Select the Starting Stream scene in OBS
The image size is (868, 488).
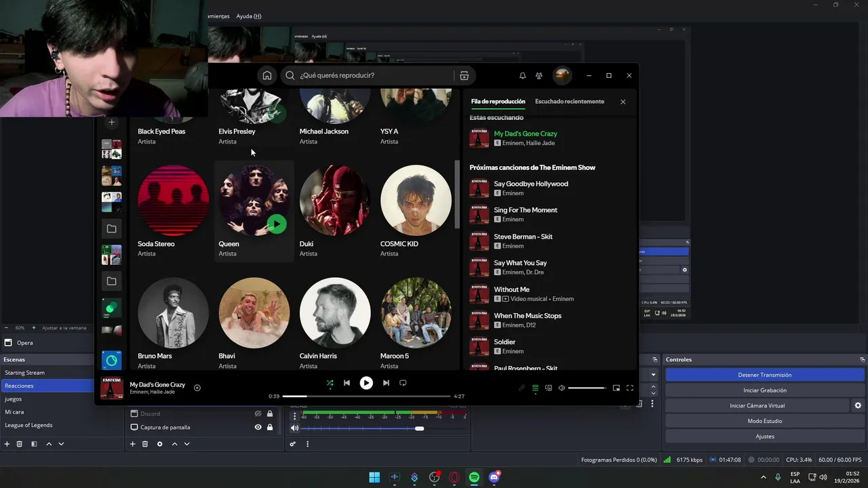click(47, 373)
